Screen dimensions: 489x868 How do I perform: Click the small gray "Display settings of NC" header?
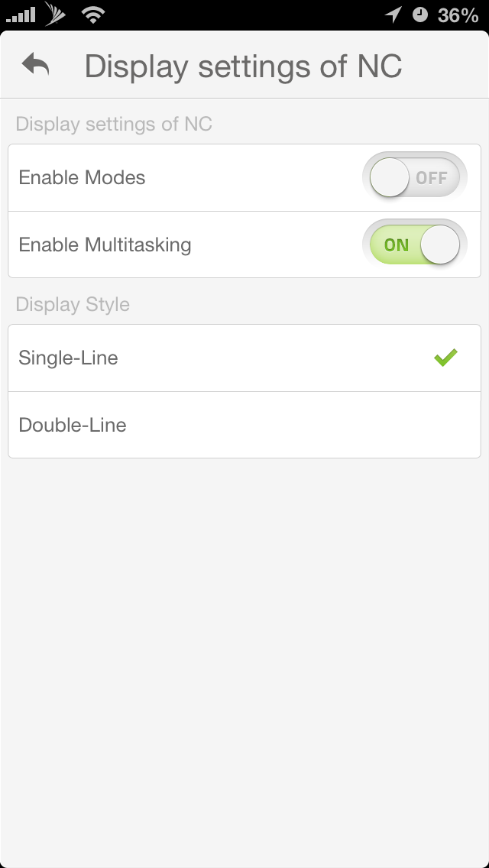pos(114,124)
